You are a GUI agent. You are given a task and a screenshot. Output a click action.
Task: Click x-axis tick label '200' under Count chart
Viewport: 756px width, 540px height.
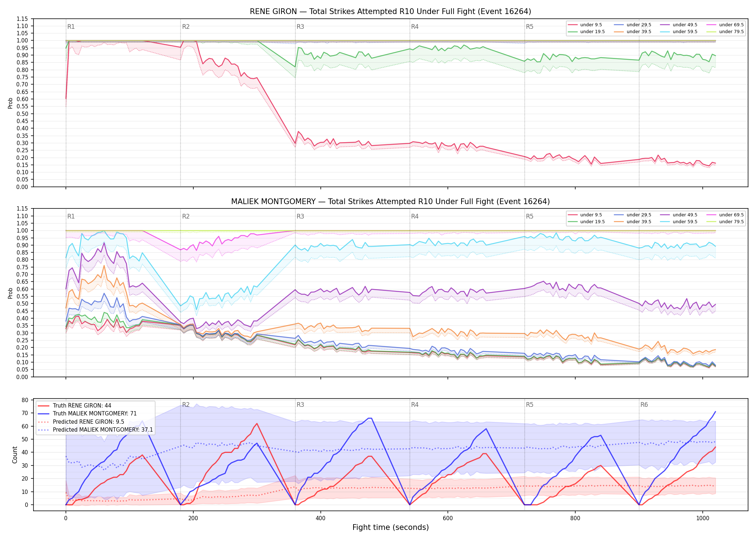[x=193, y=518]
